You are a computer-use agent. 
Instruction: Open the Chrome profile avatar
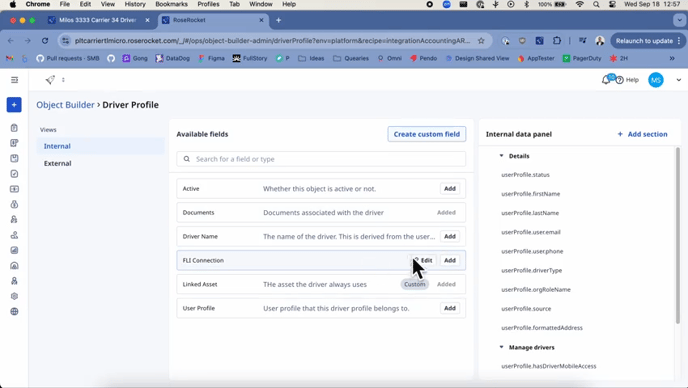pos(600,41)
